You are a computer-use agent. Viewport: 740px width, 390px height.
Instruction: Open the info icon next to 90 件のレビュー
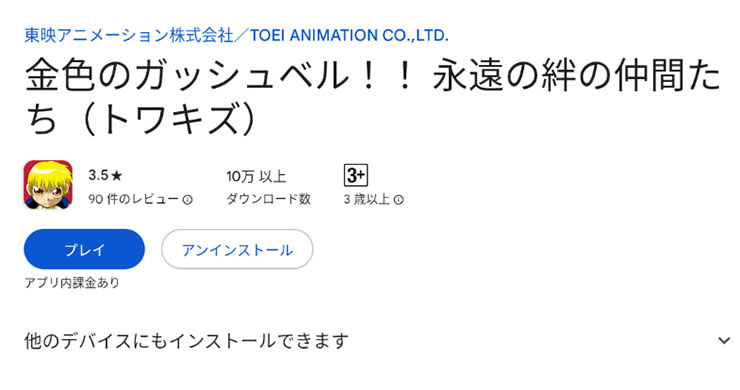pos(187,200)
